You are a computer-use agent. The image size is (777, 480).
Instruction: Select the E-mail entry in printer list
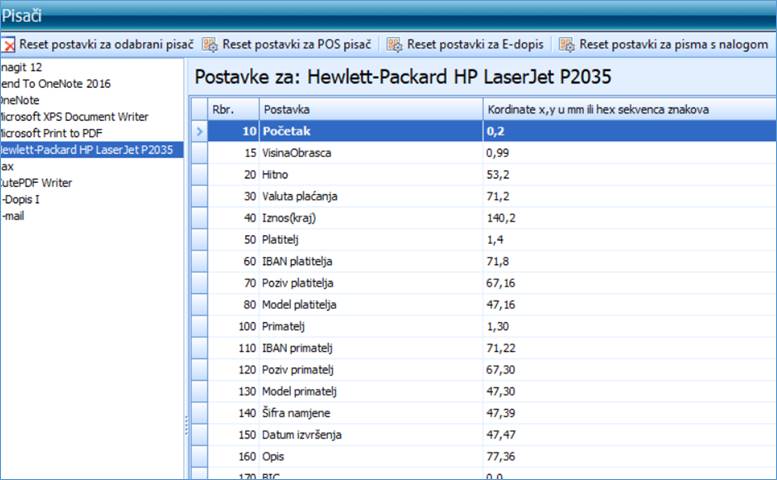(12, 216)
